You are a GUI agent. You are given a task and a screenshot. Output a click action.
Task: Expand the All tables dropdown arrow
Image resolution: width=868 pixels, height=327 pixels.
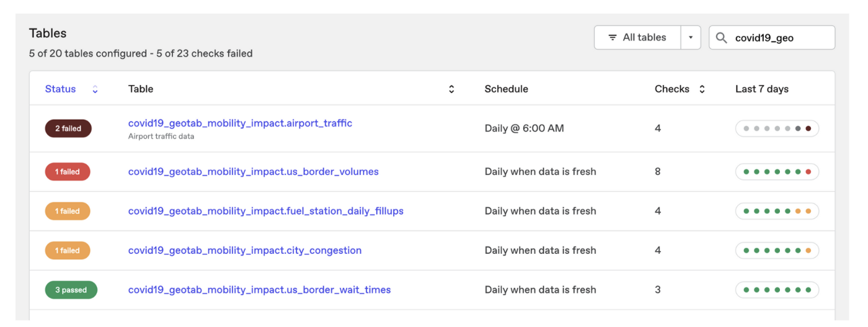click(691, 38)
